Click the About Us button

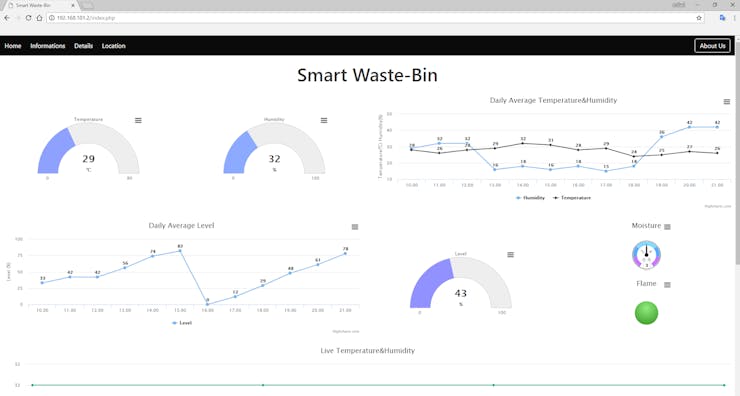[x=712, y=46]
